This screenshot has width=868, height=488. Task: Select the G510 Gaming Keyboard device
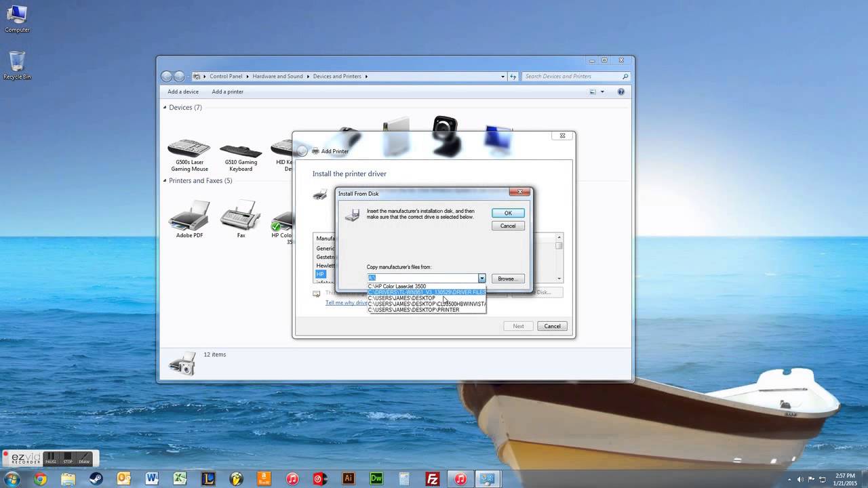[241, 157]
